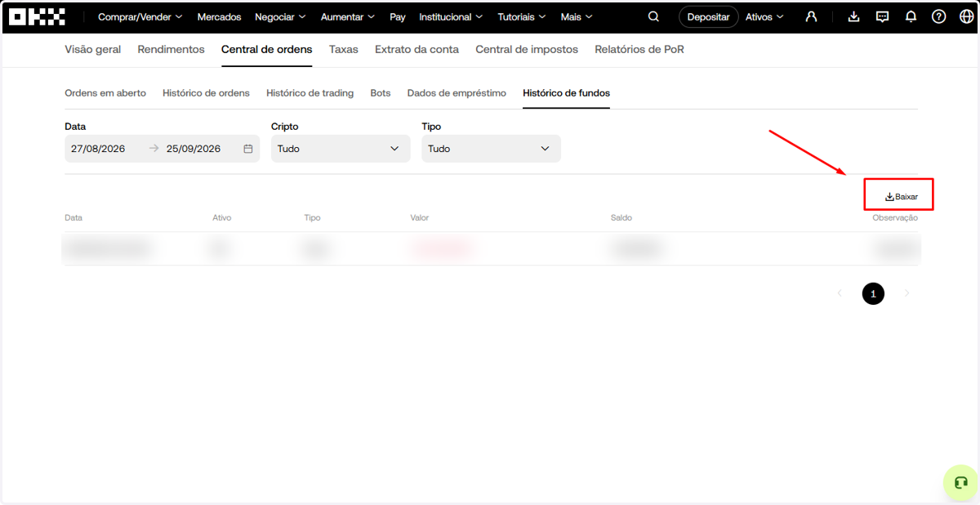Click the Baixar download button
This screenshot has height=505, width=980.
[x=902, y=197]
